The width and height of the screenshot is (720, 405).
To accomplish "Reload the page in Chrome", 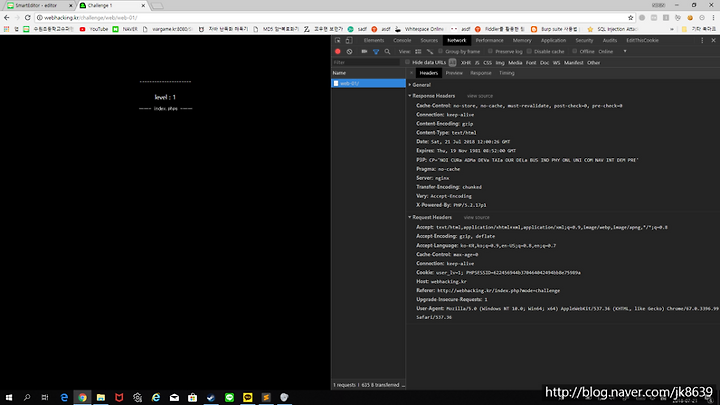I will click(x=28, y=17).
